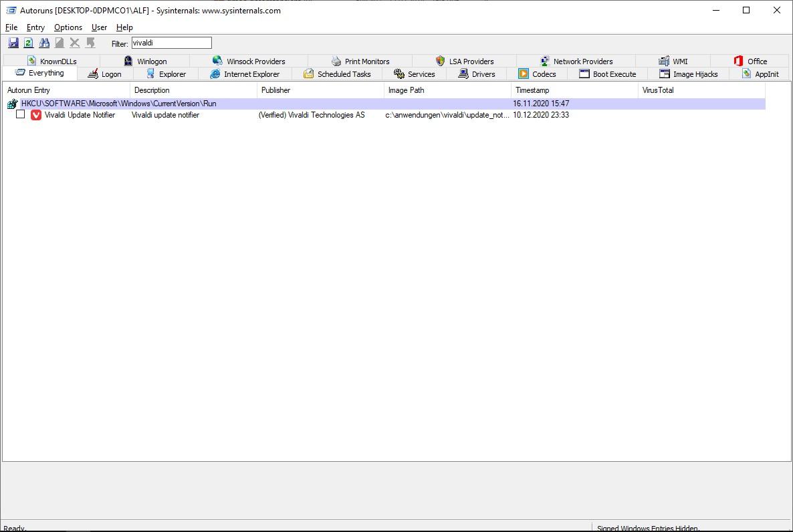
Task: Switch to the LSA Providers tab
Action: [464, 61]
